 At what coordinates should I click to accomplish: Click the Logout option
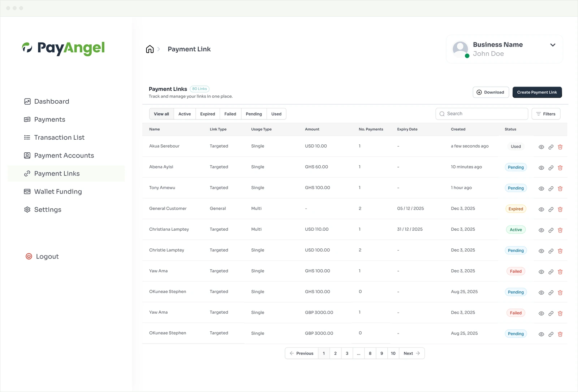coord(42,256)
